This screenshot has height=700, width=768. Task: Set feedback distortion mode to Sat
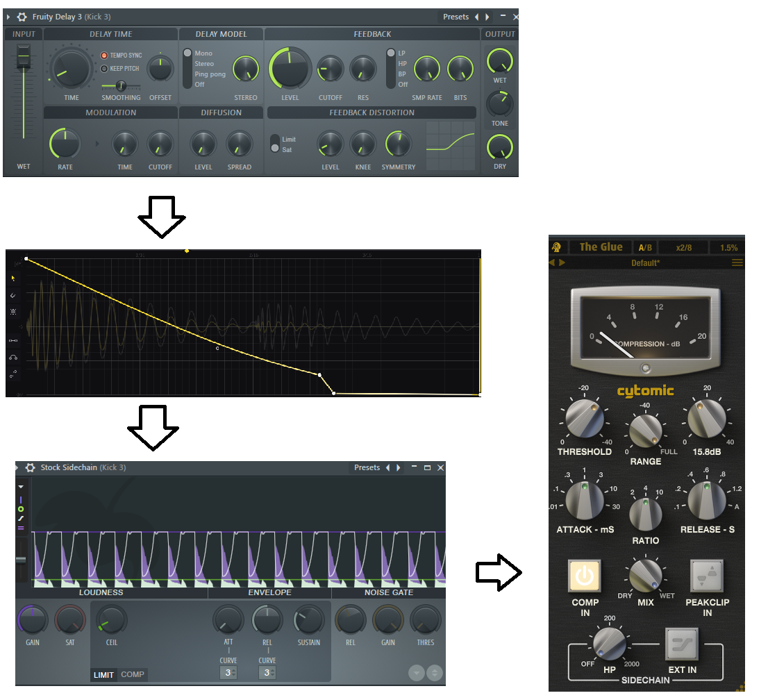tap(287, 150)
